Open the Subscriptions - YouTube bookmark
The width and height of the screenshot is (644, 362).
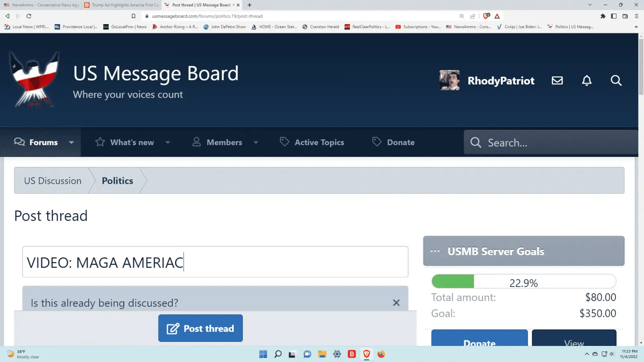[x=418, y=27]
